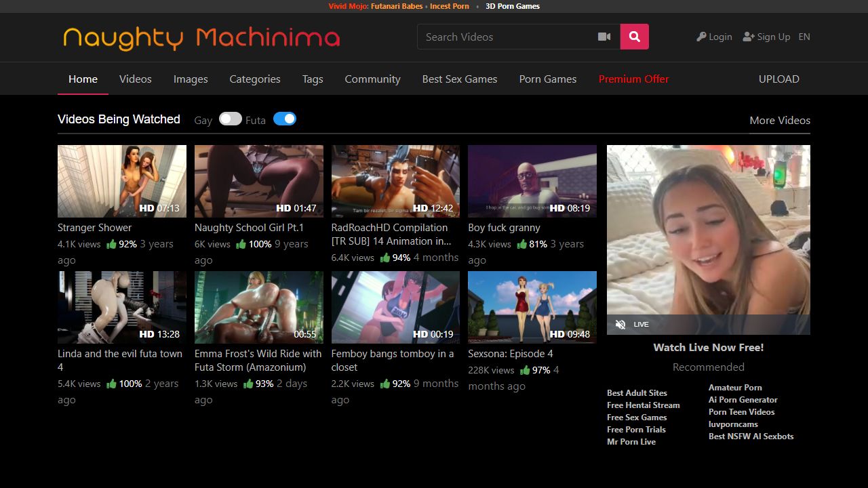
Task: Click the user-plus icon beside Sign Up
Action: [749, 37]
